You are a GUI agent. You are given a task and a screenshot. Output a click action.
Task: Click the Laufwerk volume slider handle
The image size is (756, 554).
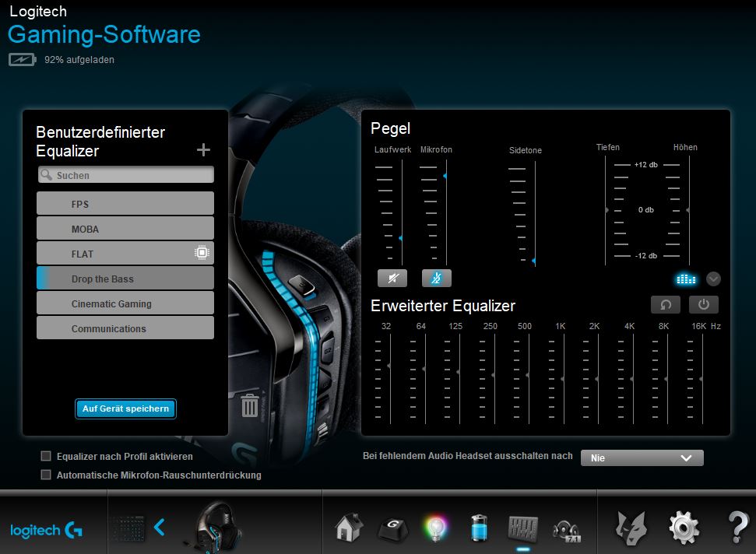(401, 238)
